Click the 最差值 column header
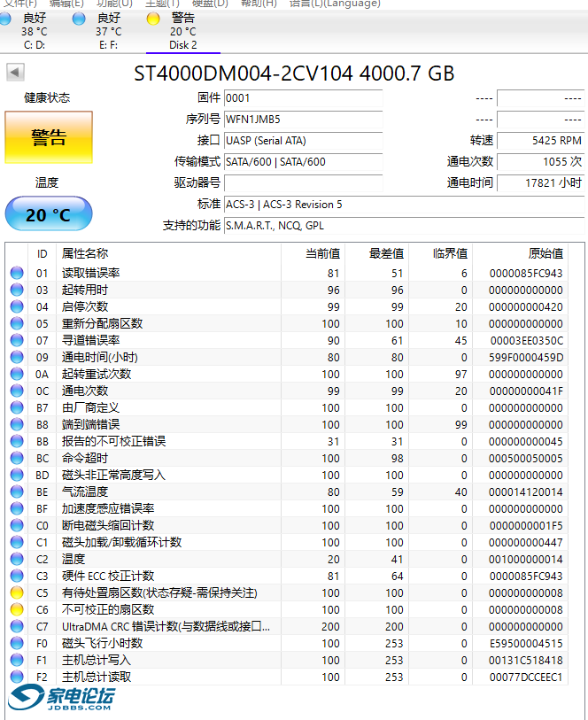Image resolution: width=588 pixels, height=720 pixels. [x=386, y=253]
